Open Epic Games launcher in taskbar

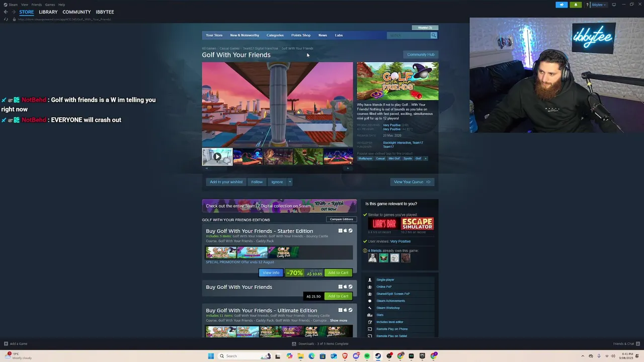point(422,356)
